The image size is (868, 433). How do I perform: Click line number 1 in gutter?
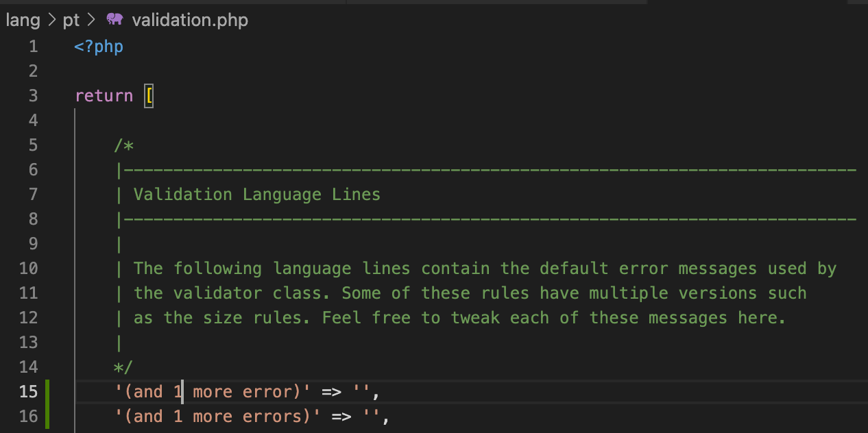click(34, 47)
